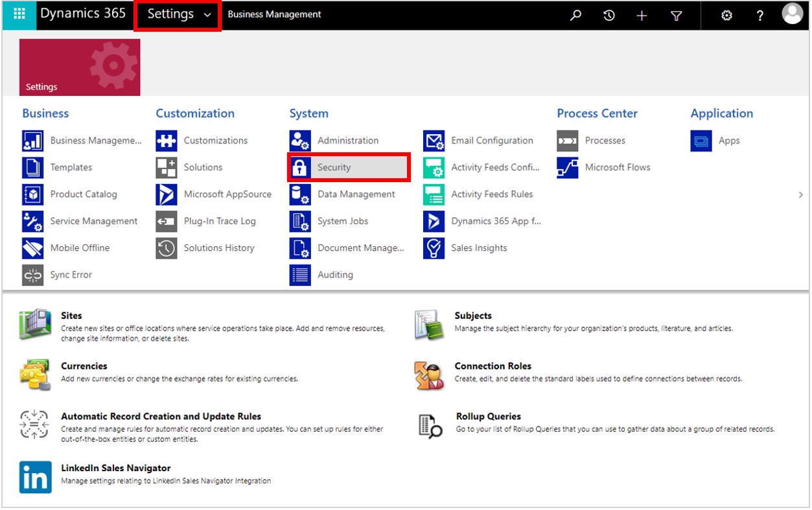Open the Microsoft AppSource icon
This screenshot has width=812, height=510.
(167, 194)
